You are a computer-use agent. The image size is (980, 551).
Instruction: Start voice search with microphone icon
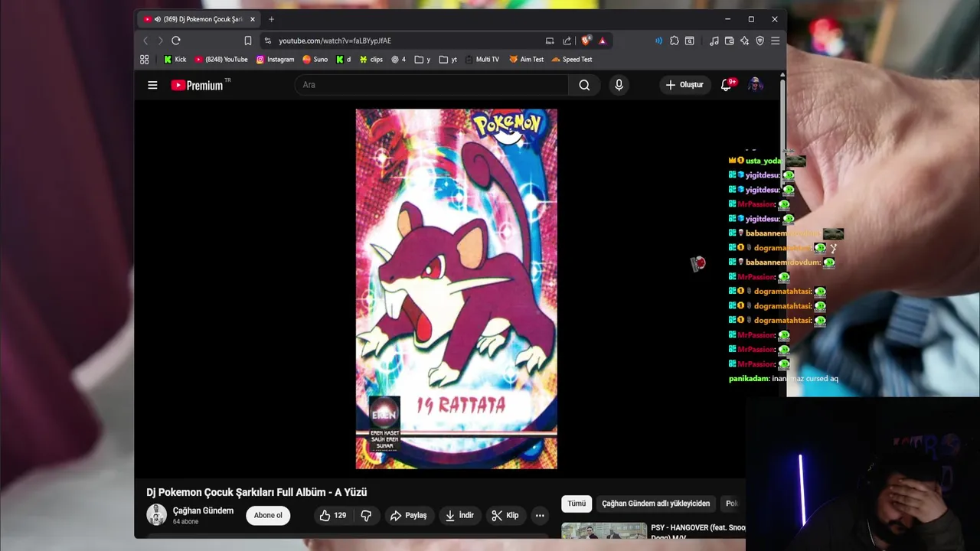[x=619, y=85]
